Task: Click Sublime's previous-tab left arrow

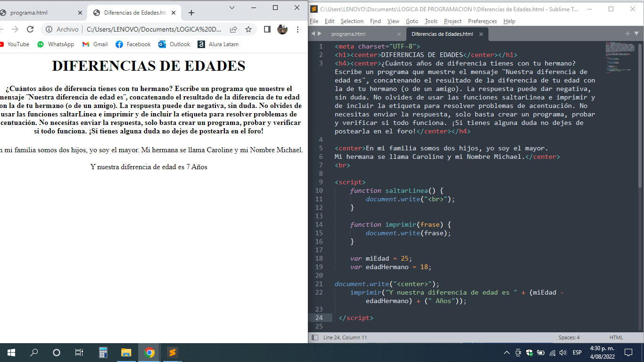Action: [x=313, y=33]
